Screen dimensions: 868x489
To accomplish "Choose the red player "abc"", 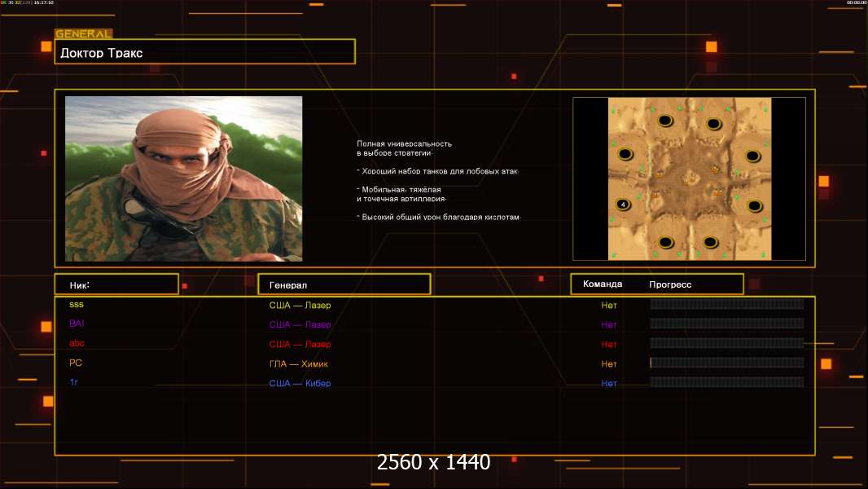I will (77, 344).
